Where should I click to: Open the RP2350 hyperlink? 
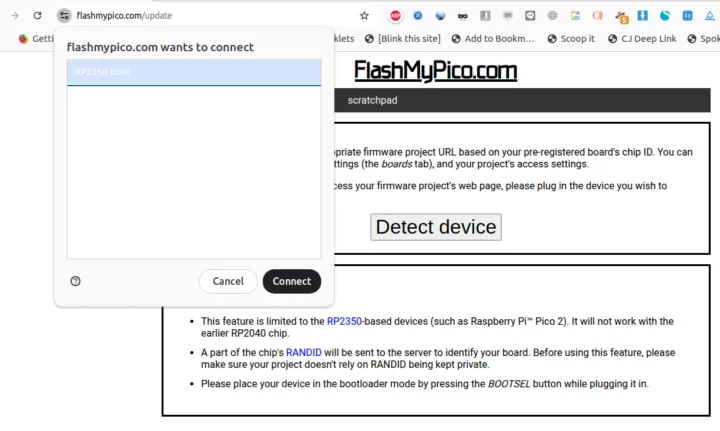coord(346,321)
